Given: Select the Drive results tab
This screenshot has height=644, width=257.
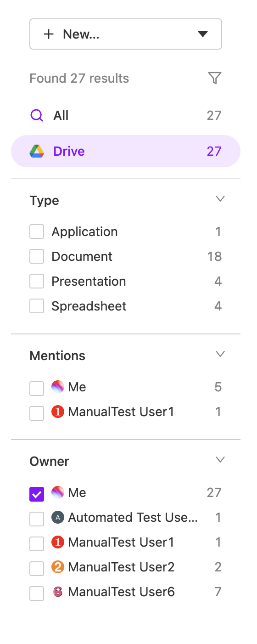Looking at the screenshot, I should (126, 151).
